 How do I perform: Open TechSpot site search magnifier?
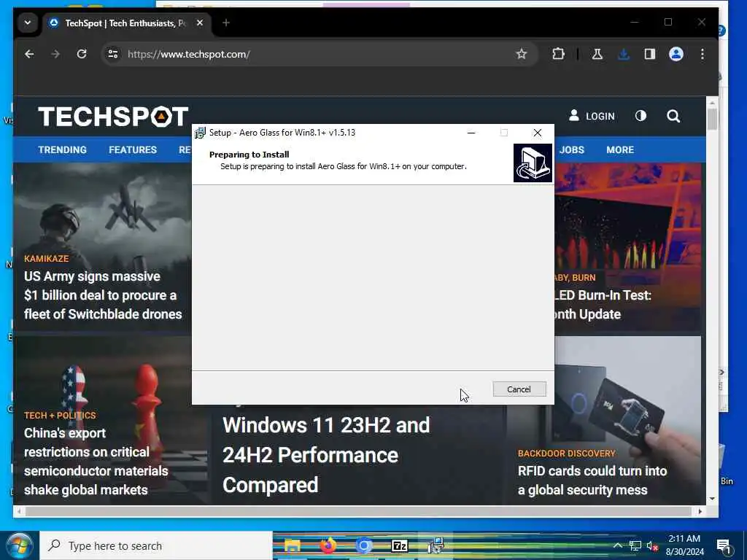click(673, 116)
